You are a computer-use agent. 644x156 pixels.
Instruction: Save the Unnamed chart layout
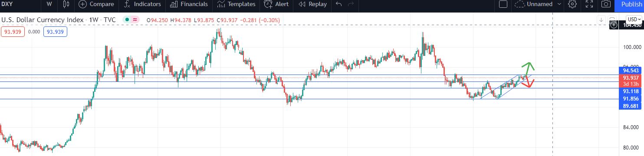[x=533, y=4]
